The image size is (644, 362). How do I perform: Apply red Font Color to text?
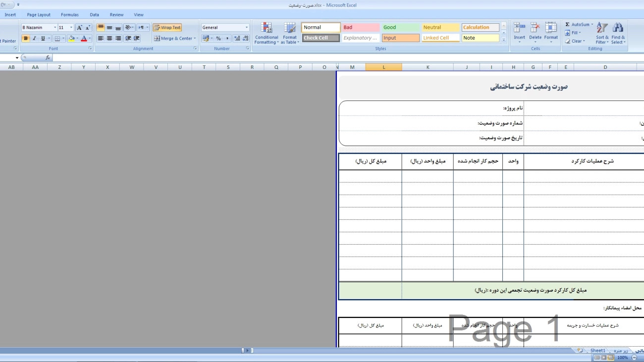(x=84, y=38)
